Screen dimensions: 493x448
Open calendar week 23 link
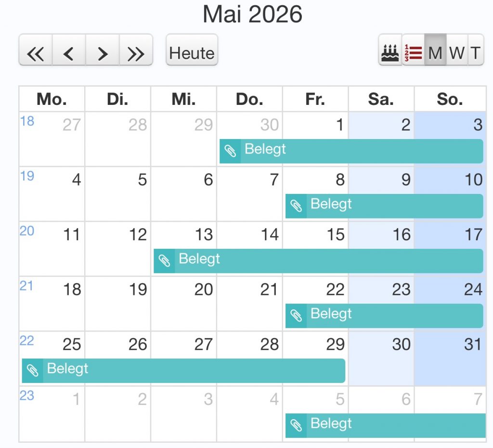pos(27,396)
